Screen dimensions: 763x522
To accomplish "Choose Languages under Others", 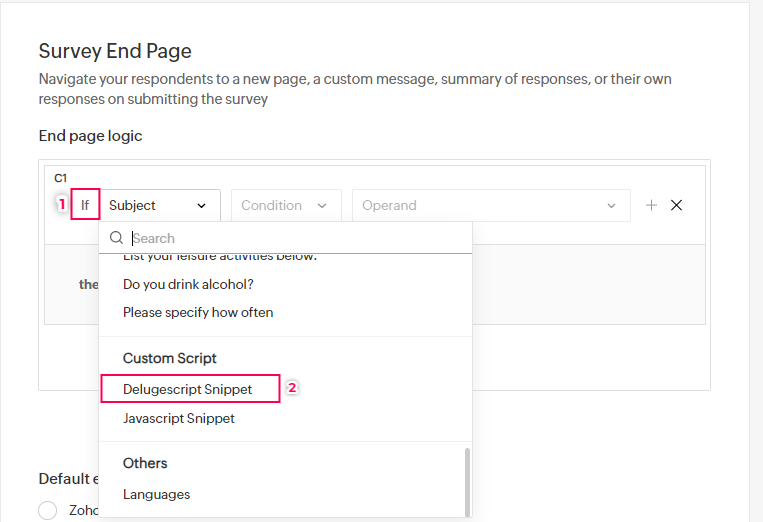I will [x=156, y=494].
